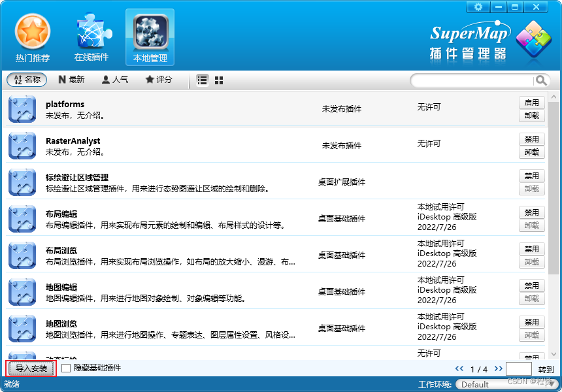Open the settings gear in title bar
This screenshot has width=562, height=392.
click(479, 7)
